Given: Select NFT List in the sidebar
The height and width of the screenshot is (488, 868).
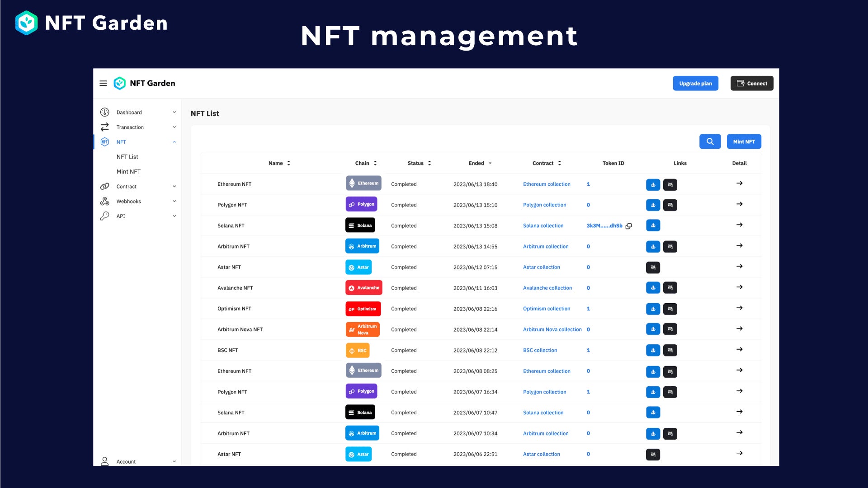Looking at the screenshot, I should (x=127, y=157).
